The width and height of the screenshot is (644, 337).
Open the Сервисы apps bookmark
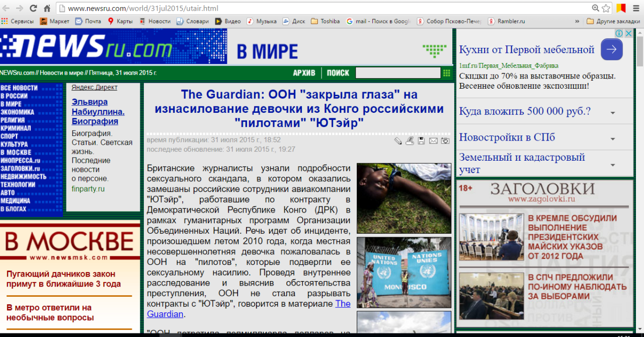tap(18, 21)
